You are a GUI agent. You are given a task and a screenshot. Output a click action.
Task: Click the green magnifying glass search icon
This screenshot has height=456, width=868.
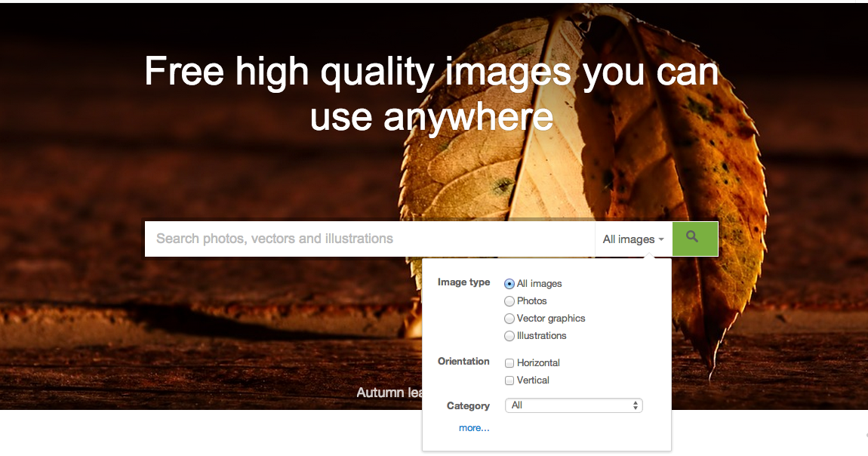tap(693, 238)
